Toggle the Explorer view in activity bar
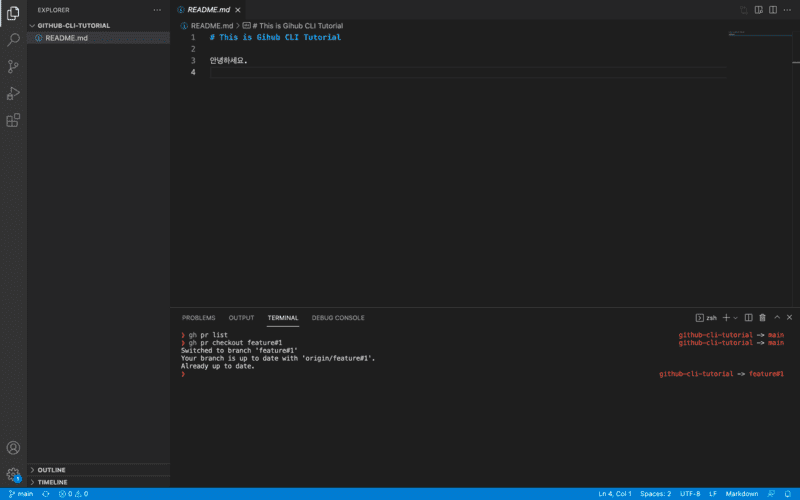800x500 pixels. (13, 13)
